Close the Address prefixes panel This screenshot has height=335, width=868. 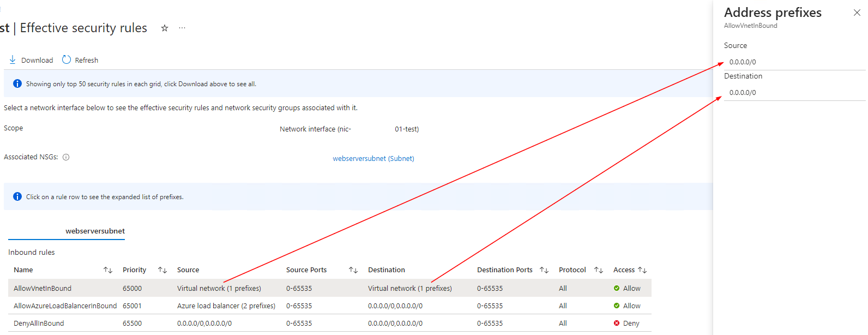point(857,13)
